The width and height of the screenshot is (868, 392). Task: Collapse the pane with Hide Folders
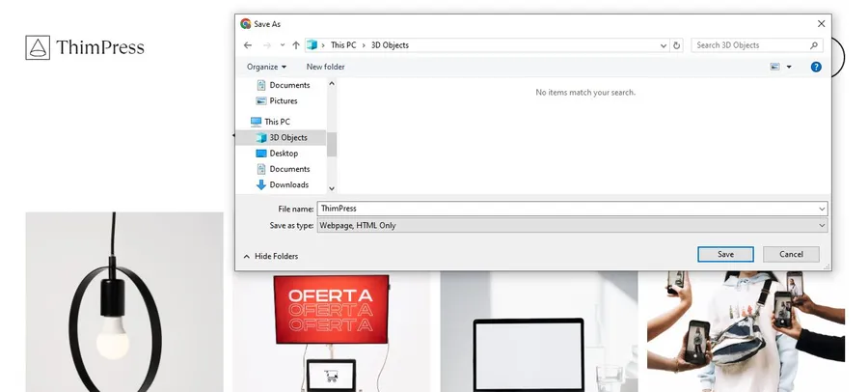point(271,256)
